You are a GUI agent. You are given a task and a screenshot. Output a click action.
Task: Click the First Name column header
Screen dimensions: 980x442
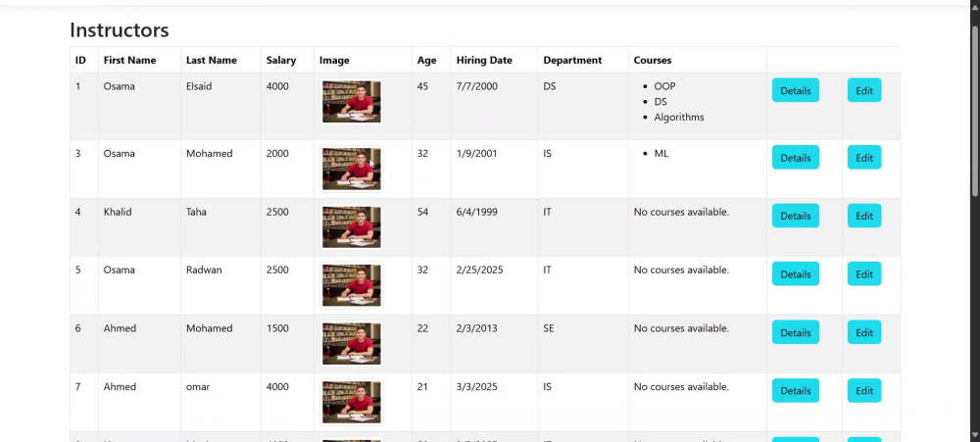pyautogui.click(x=129, y=60)
